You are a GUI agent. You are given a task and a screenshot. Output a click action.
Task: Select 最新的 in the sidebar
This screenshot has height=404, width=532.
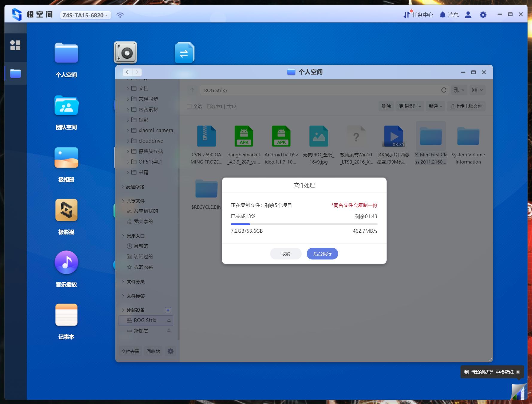click(x=141, y=246)
